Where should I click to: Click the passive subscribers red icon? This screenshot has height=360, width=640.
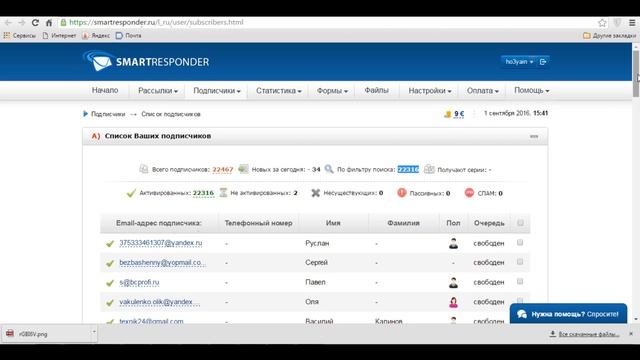402,192
